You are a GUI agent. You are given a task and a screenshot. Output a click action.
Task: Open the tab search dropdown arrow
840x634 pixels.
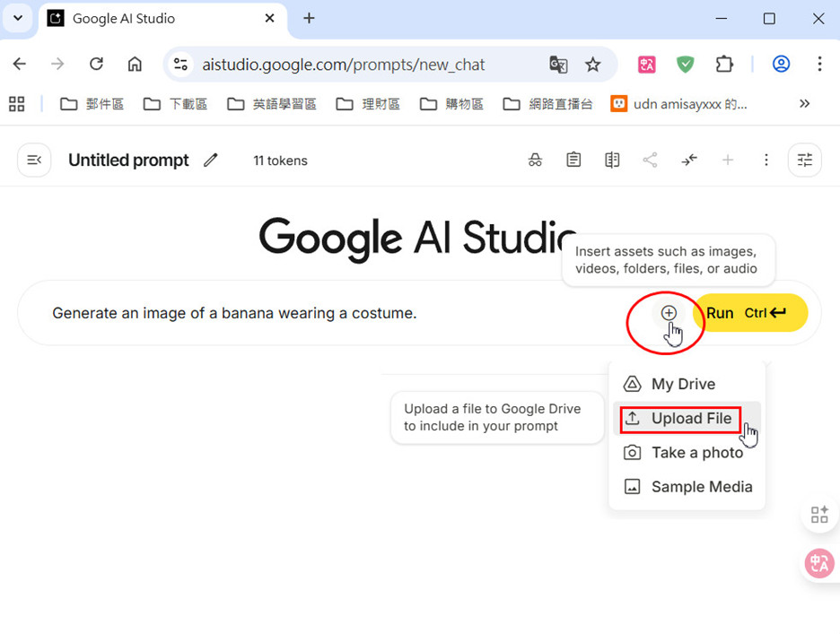(x=18, y=18)
